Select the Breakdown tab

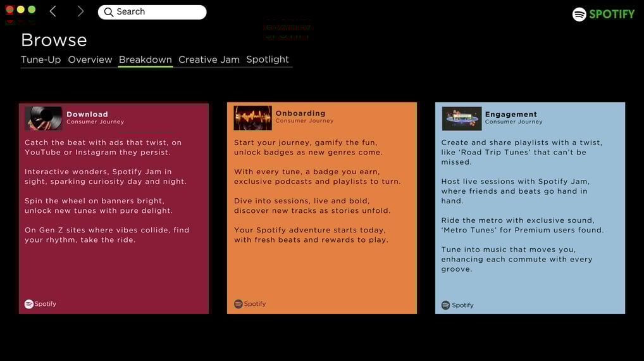coord(146,60)
